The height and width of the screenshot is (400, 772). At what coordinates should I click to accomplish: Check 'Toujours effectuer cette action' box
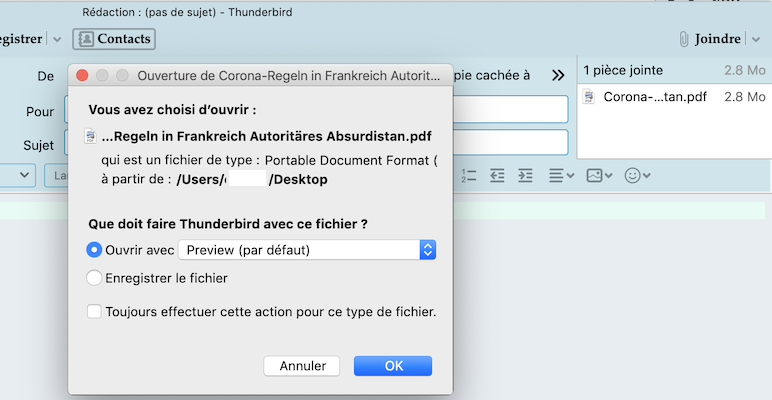click(x=95, y=312)
